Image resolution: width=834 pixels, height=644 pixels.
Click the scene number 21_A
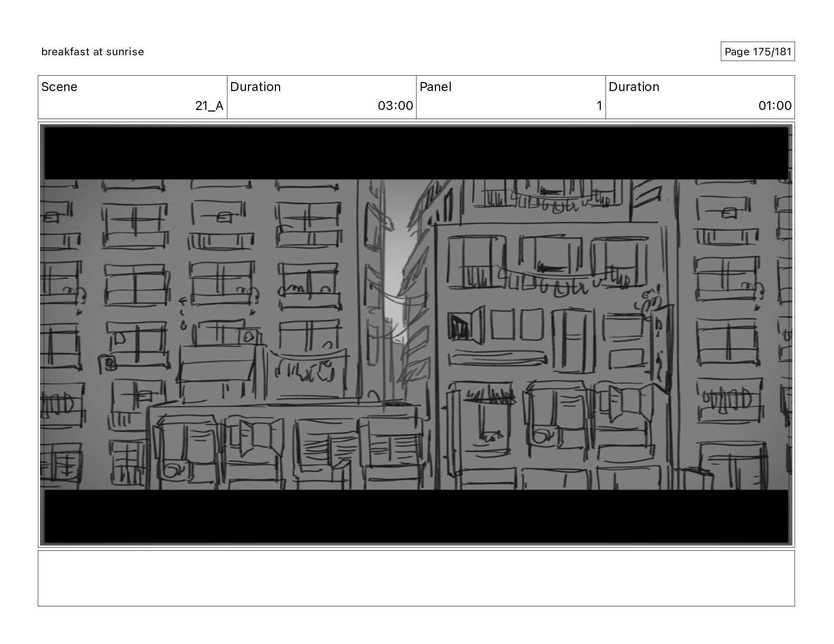(x=209, y=106)
